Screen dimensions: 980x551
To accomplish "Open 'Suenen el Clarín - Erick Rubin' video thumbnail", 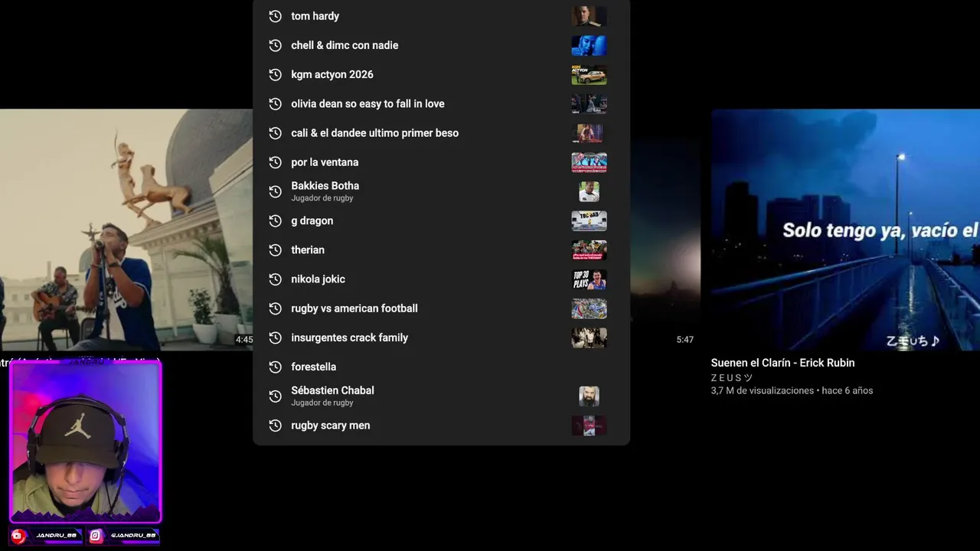I will click(845, 230).
